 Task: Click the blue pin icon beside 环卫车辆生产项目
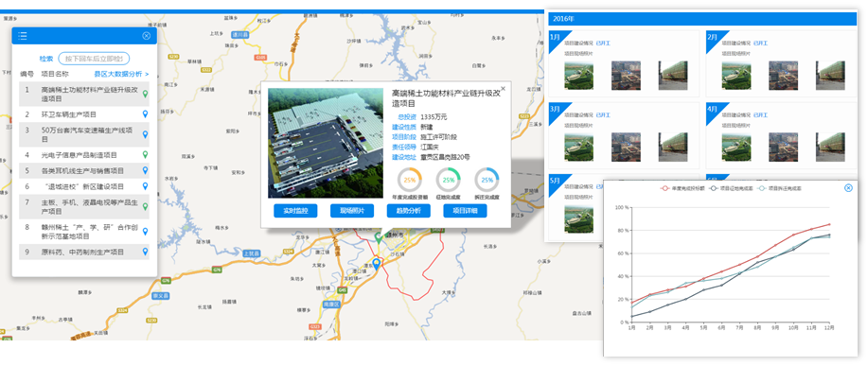pos(146,114)
